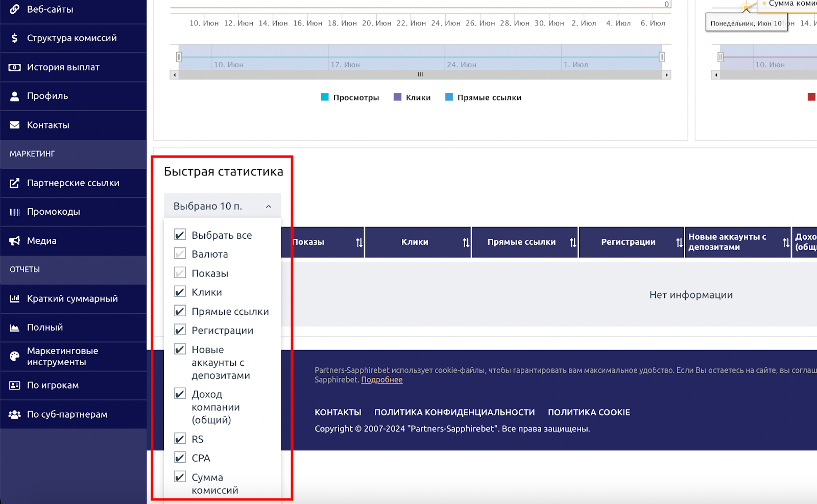Open ПОЛИТИКА КОНФИДЕНЦИАЛЬНОСТИ footer link
The height and width of the screenshot is (504, 817).
coord(454,412)
